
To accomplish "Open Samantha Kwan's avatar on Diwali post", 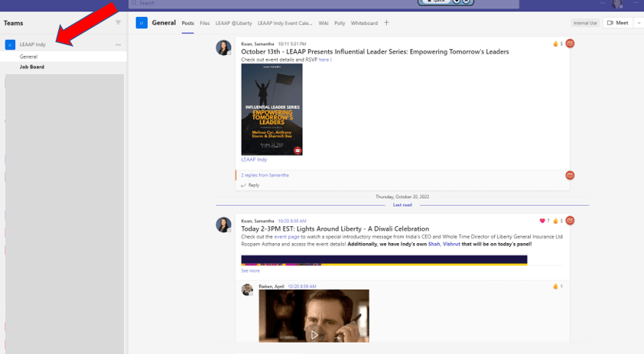I will pos(223,225).
